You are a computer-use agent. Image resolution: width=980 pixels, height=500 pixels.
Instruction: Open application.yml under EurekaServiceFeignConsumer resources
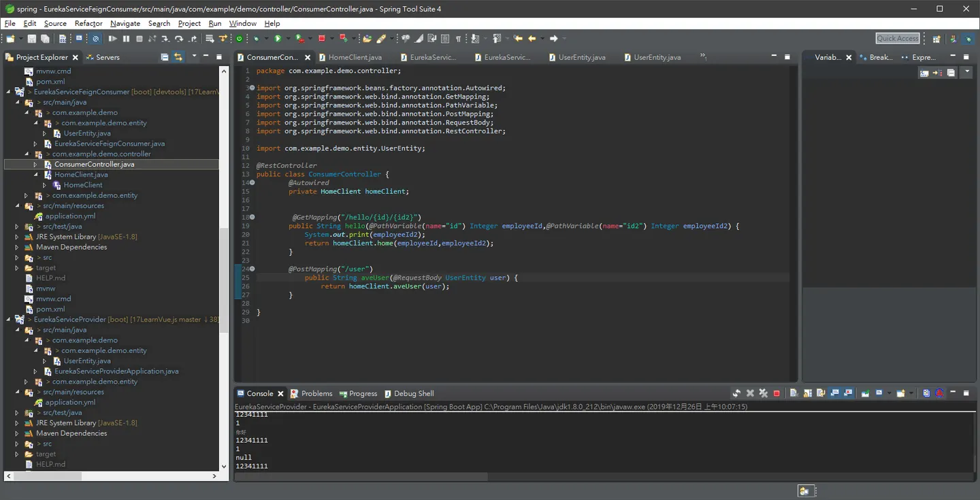coord(70,216)
